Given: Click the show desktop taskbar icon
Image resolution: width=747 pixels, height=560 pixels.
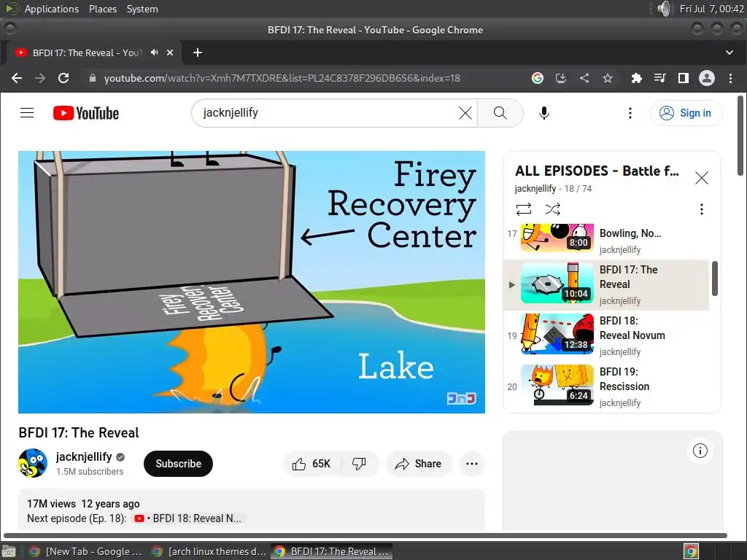Looking at the screenshot, I should coord(9,551).
